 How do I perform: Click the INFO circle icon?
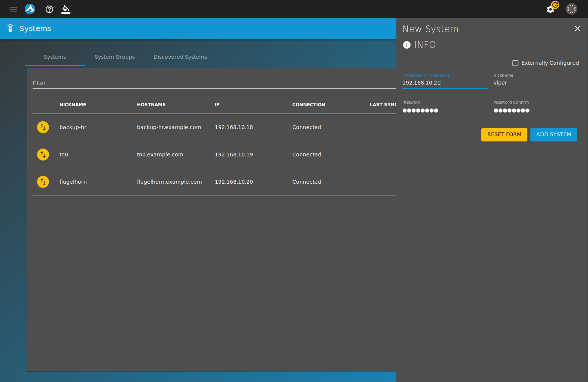click(407, 45)
